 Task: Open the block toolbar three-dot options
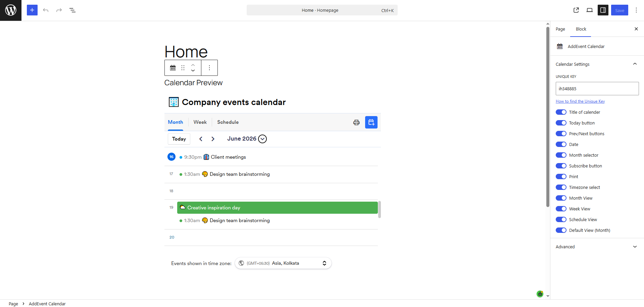pyautogui.click(x=209, y=68)
